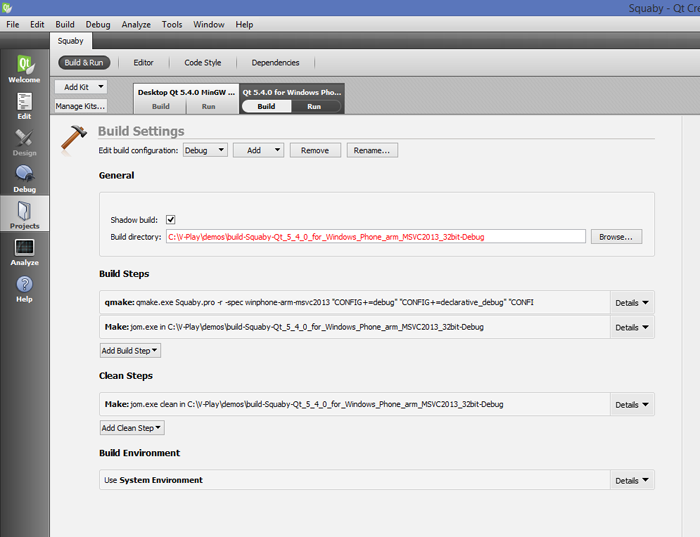Open the Window menu
This screenshot has width=700, height=537.
tap(208, 25)
